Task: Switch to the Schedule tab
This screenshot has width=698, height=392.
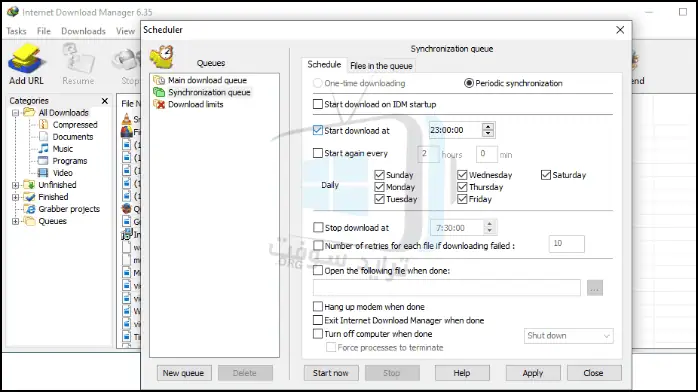Action: (324, 65)
